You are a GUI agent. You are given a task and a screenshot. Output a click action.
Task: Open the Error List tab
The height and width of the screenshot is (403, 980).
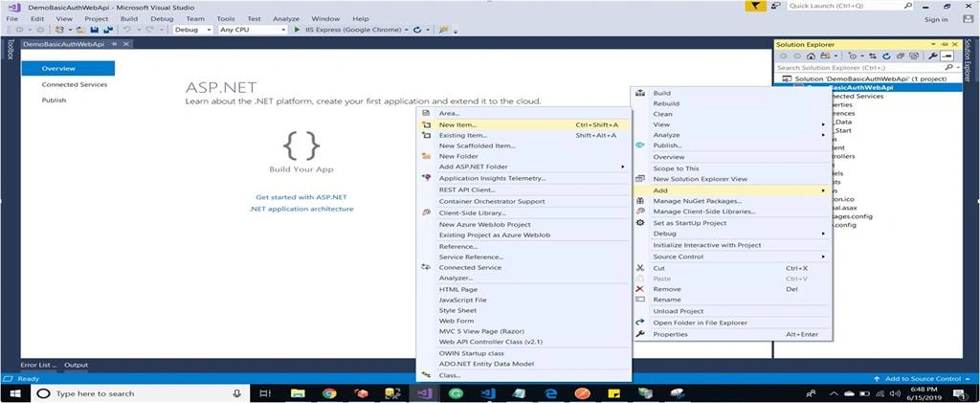point(38,365)
